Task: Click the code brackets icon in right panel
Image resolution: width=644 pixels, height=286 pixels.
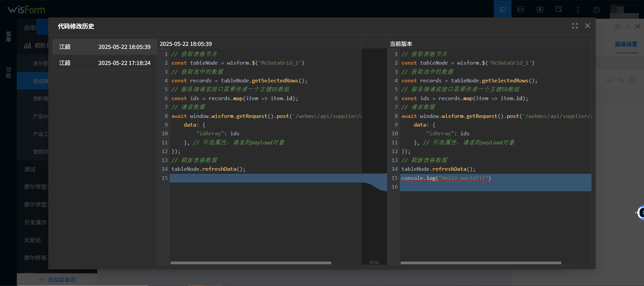Action: [609, 80]
